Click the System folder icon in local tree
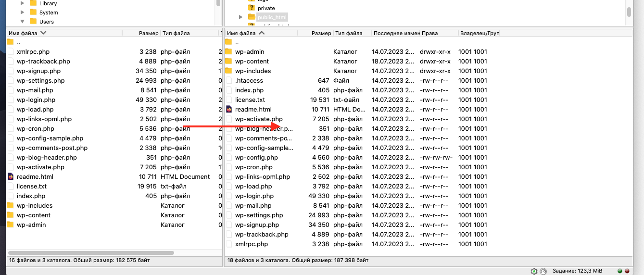Image resolution: width=644 pixels, height=275 pixels. (x=33, y=12)
